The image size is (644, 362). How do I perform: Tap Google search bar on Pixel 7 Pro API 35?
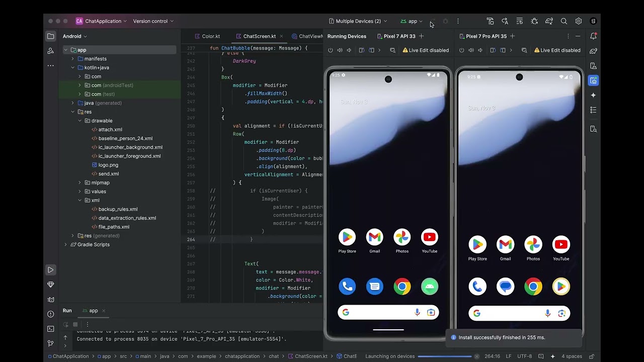coord(519,313)
